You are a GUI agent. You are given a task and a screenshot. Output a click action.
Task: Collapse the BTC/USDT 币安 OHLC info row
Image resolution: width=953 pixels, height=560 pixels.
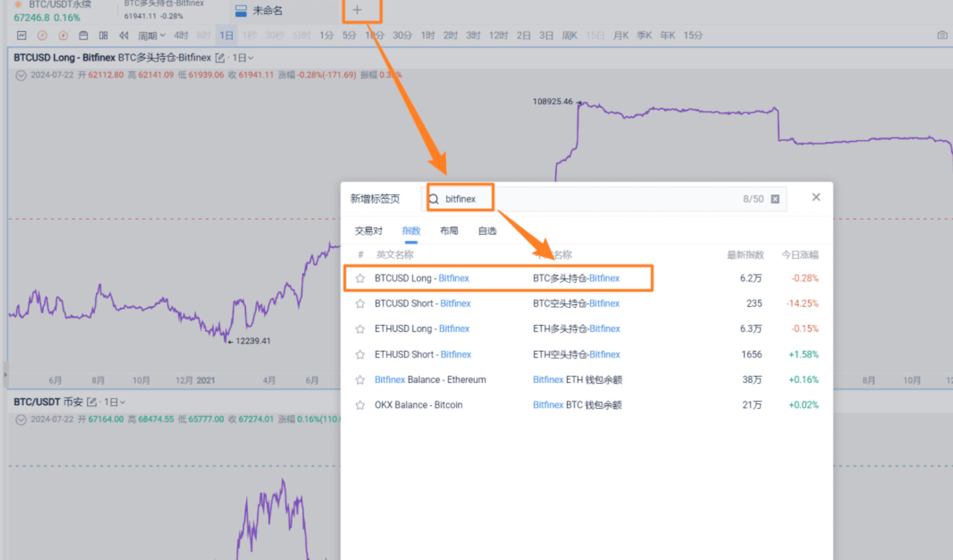[x=21, y=419]
